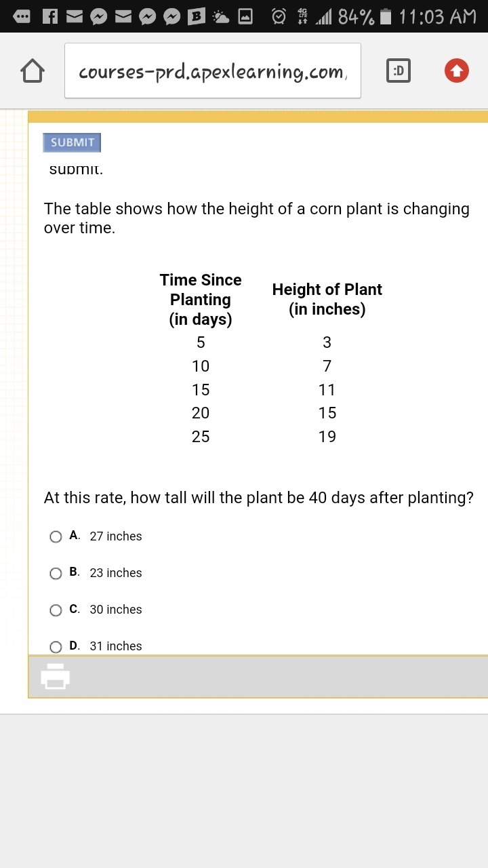Open the tabs count smiley icon
The image size is (488, 868).
(398, 71)
